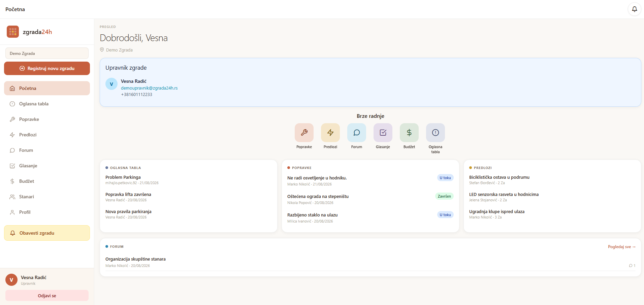Click phone number +381601112233
The height and width of the screenshot is (305, 644).
point(136,94)
